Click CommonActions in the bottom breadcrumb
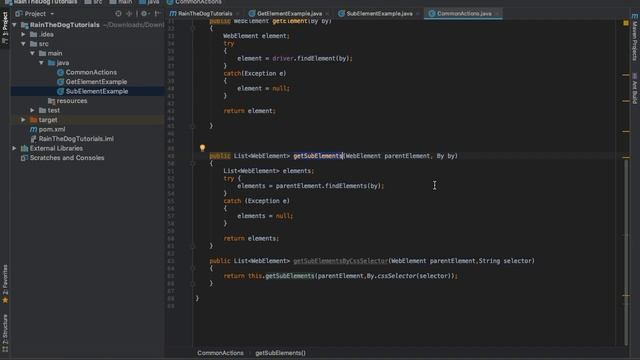The height and width of the screenshot is (360, 640). 220,353
